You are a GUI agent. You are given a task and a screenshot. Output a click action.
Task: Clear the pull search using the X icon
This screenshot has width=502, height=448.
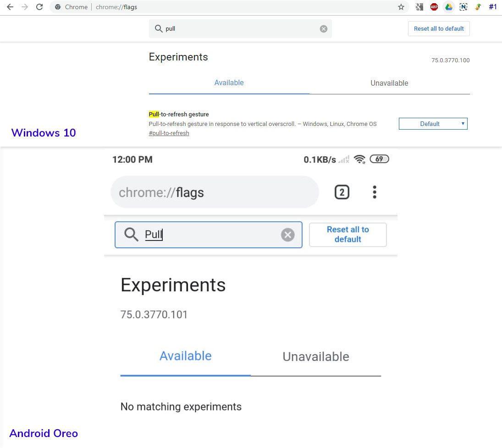[323, 28]
